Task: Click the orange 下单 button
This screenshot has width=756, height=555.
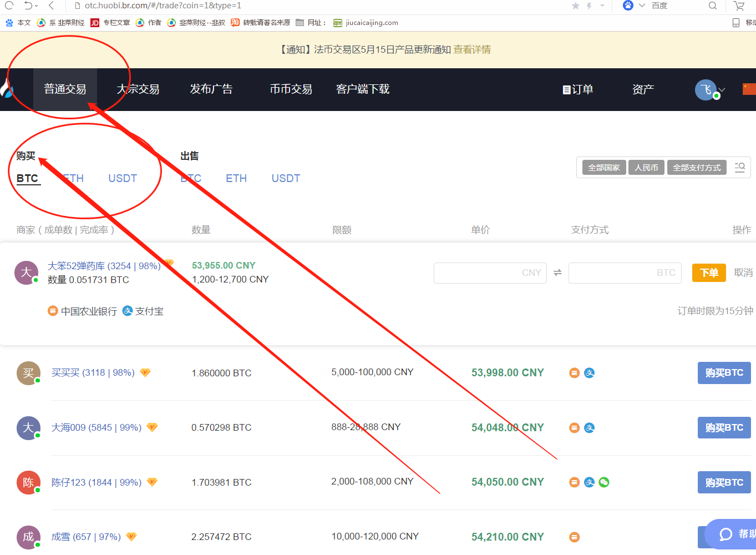Action: pyautogui.click(x=709, y=273)
